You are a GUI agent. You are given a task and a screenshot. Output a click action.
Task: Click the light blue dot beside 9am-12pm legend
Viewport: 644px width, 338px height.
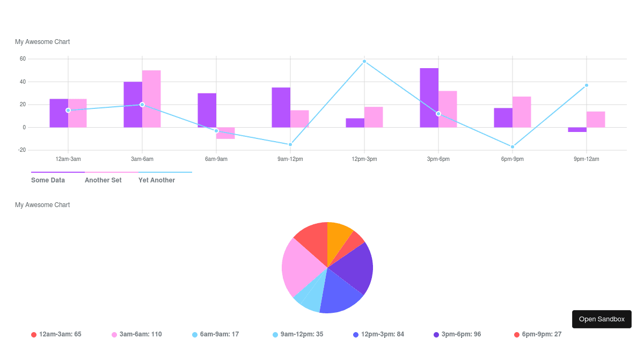[275, 334]
